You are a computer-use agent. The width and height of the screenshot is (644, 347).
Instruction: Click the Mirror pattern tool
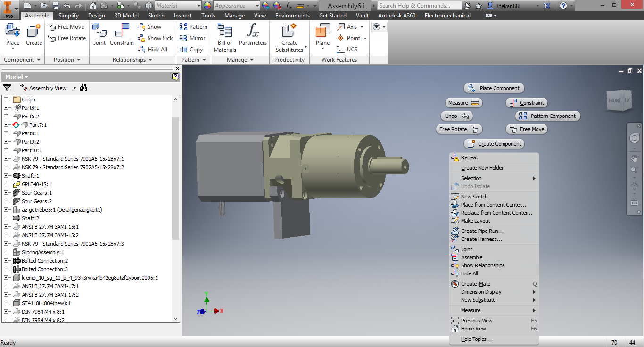coord(192,38)
